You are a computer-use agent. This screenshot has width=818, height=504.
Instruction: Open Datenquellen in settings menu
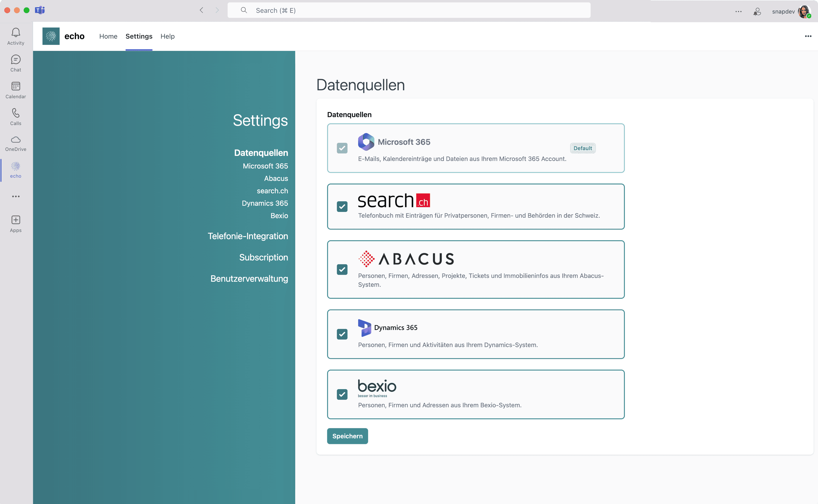[261, 153]
